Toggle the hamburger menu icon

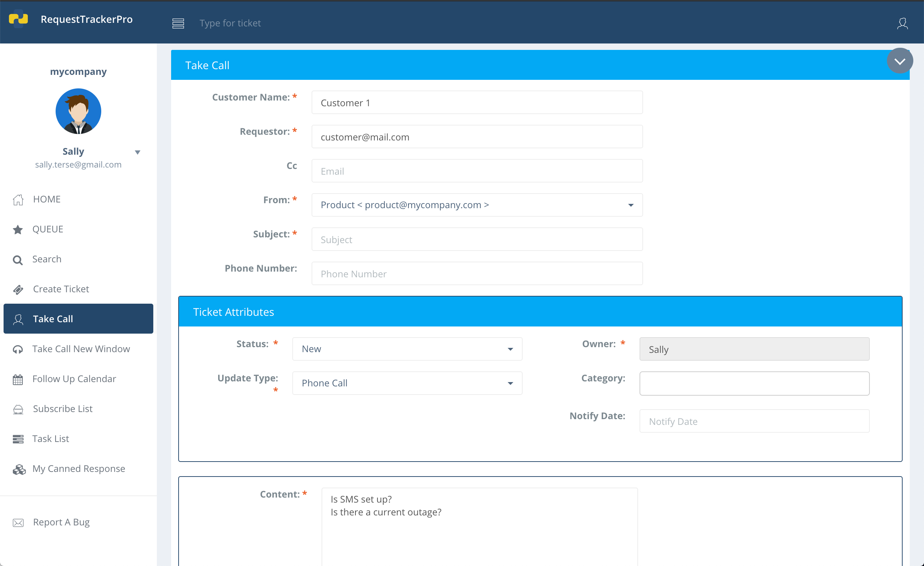tap(178, 23)
